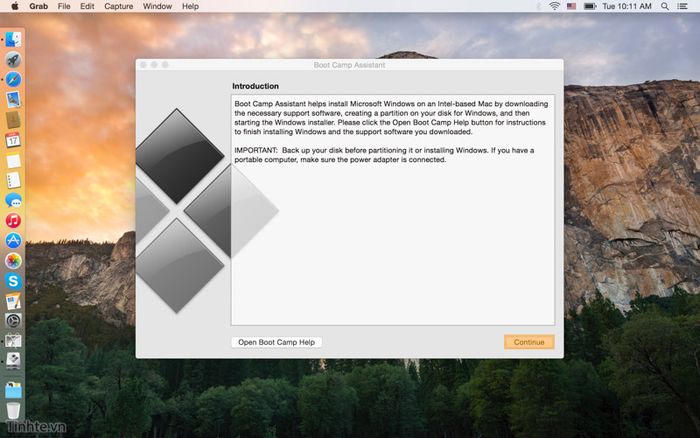The height and width of the screenshot is (438, 700).
Task: Open Safari compass icon in dock
Action: [13, 80]
